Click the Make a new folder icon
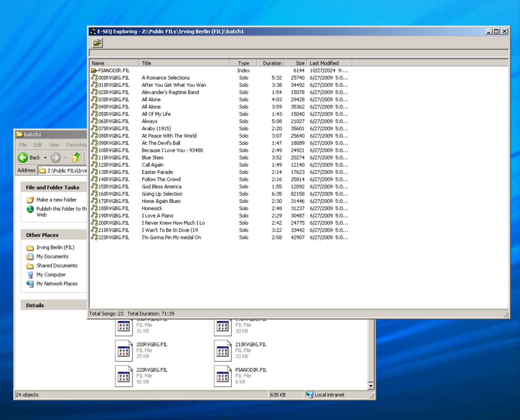 [x=30, y=200]
